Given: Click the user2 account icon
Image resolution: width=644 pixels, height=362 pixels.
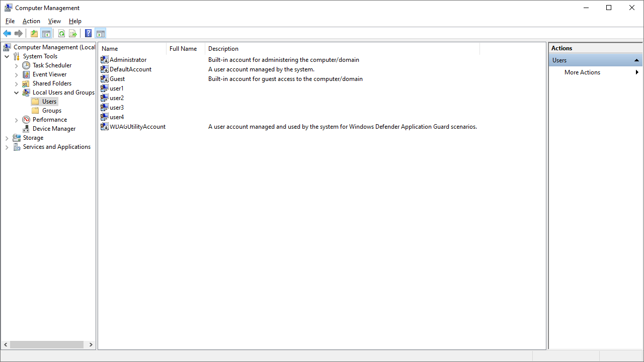Looking at the screenshot, I should point(105,98).
